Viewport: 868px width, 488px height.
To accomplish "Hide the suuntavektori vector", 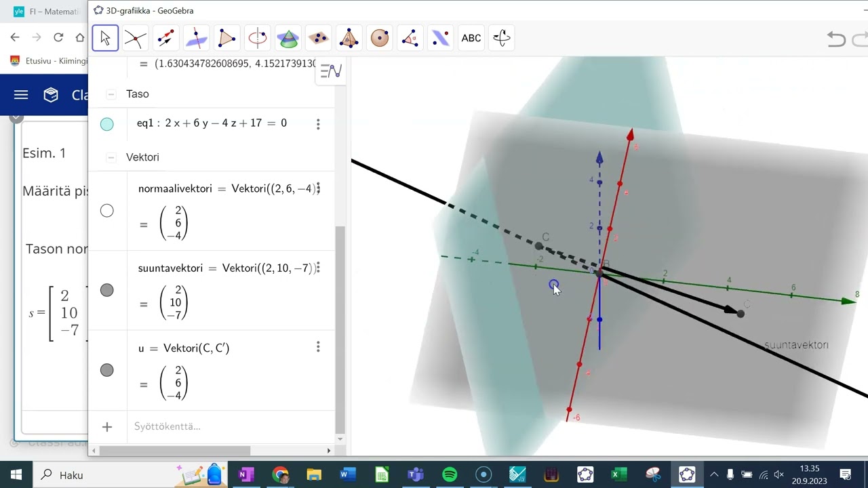I will [107, 290].
